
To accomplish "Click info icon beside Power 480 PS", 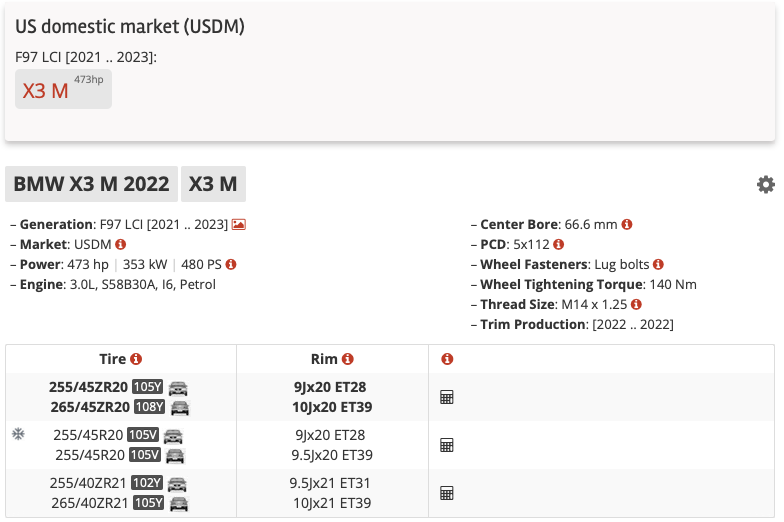I will coord(231,264).
